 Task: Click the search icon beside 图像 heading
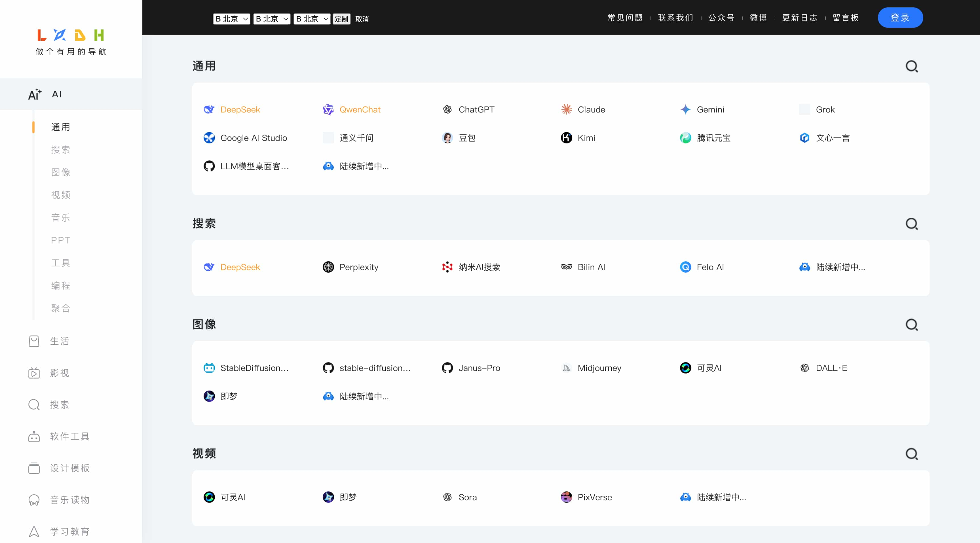tap(912, 325)
